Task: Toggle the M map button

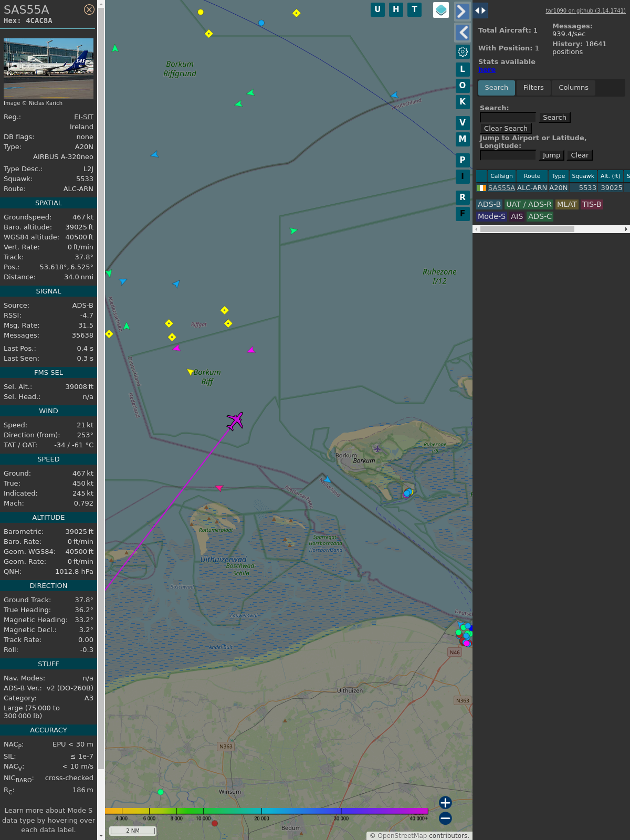Action: click(x=463, y=139)
